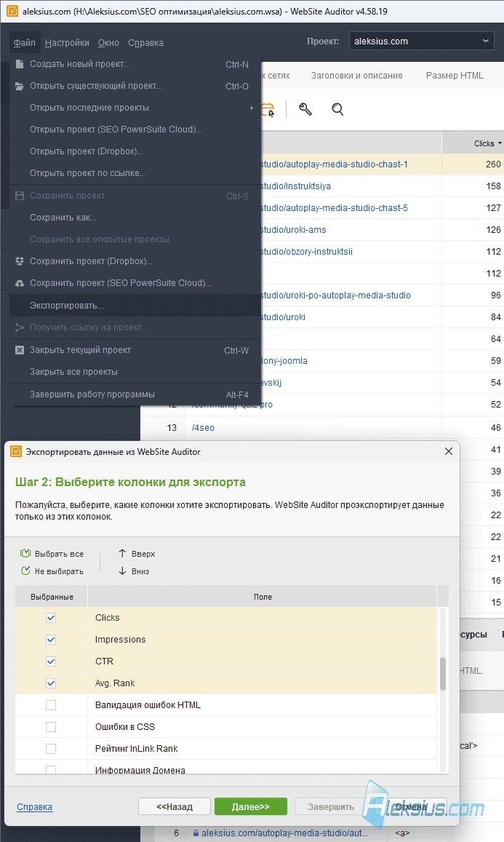Uncheck the Impressions column checkbox
This screenshot has width=504, height=842.
pos(51,640)
